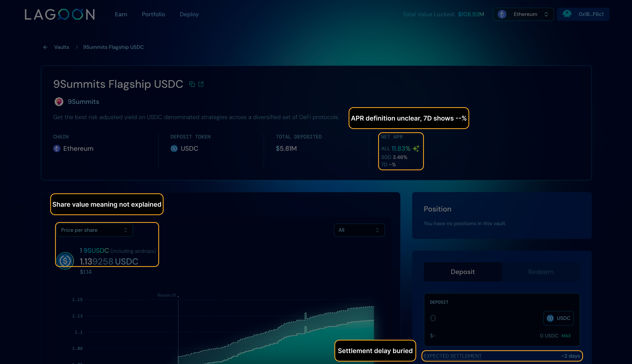
Task: Click the sparkle icon beside the 11.83% APR
Action: click(x=416, y=148)
